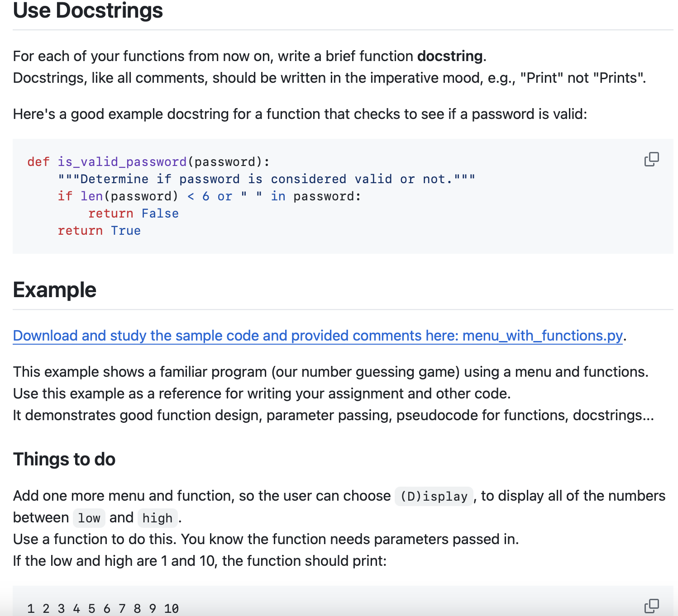
Task: Open the menu_with_functions.py download link
Action: pos(318,336)
